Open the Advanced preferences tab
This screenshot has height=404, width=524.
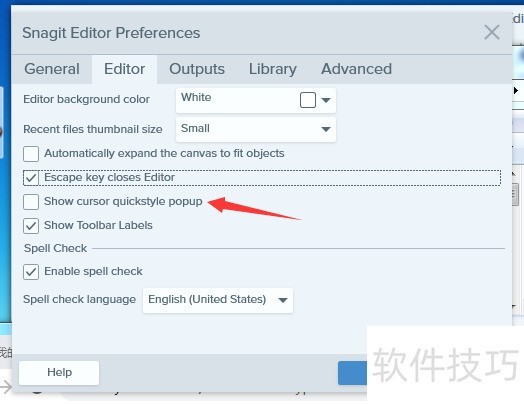[x=356, y=69]
